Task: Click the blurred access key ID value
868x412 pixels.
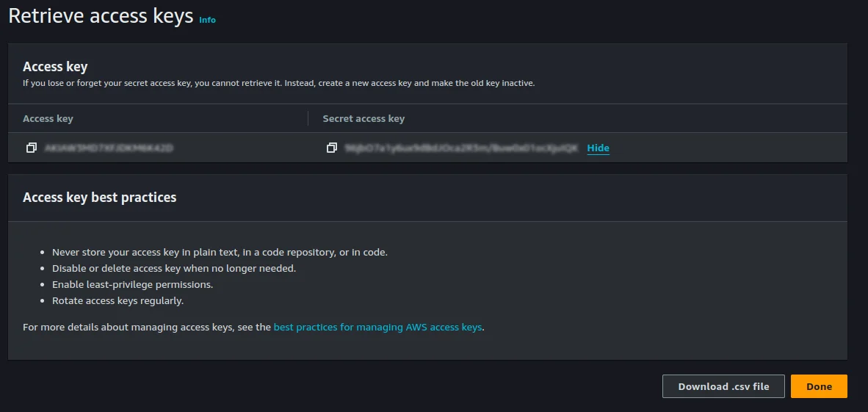Action: [109, 148]
